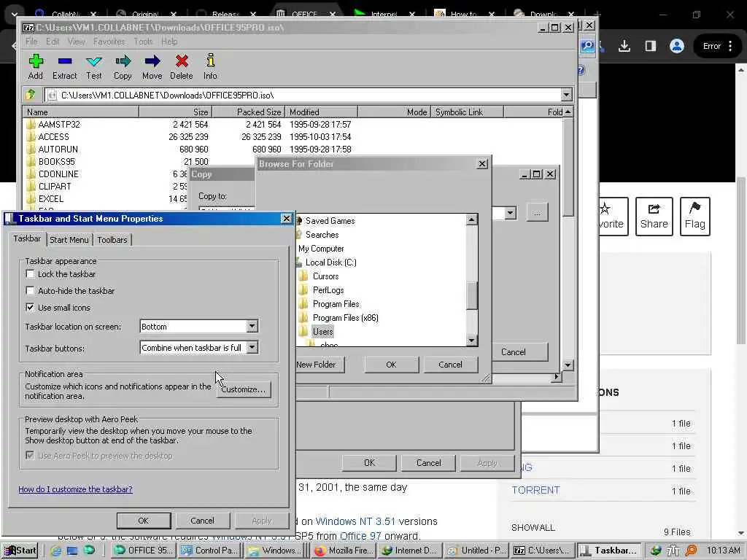Select the ACCESS folder row
This screenshot has height=560, width=747.
[x=53, y=136]
